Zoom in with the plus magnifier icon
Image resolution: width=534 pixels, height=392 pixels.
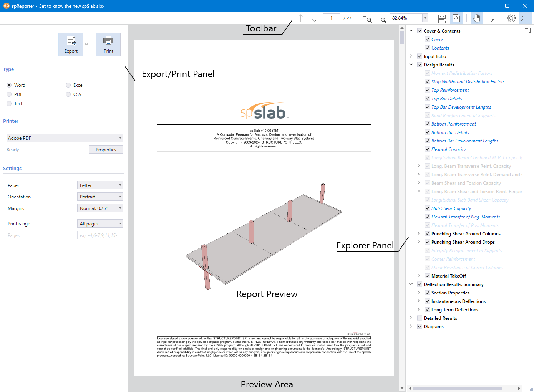pyautogui.click(x=367, y=18)
